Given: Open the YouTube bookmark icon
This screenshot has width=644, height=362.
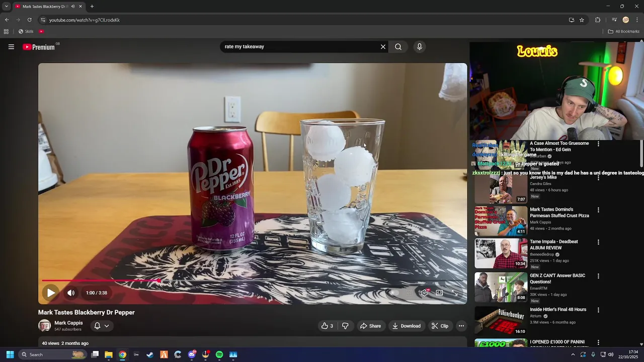Looking at the screenshot, I should pyautogui.click(x=41, y=32).
